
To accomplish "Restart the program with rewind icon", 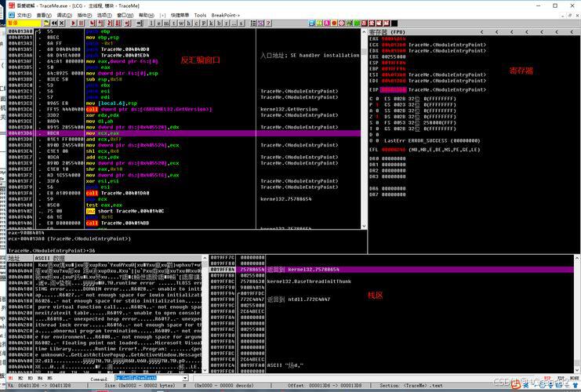I will click(x=54, y=23).
